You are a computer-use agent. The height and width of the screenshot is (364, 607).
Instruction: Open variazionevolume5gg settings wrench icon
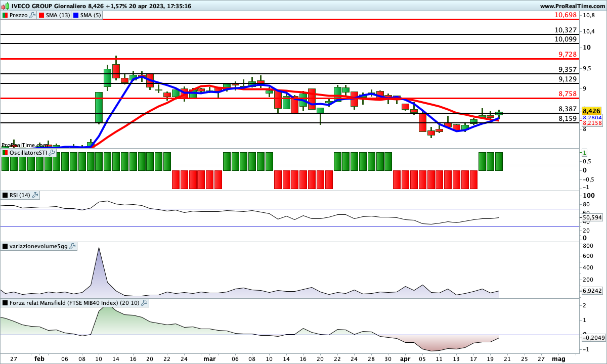click(72, 246)
